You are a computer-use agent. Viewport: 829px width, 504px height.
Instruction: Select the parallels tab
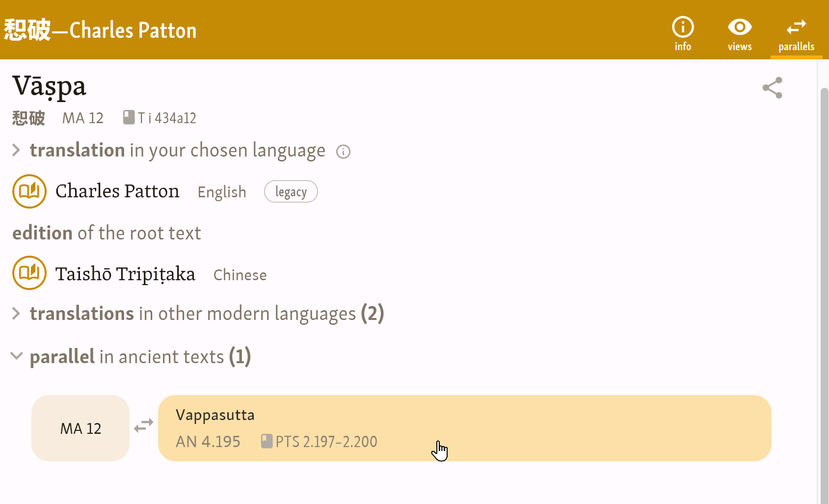pyautogui.click(x=796, y=32)
